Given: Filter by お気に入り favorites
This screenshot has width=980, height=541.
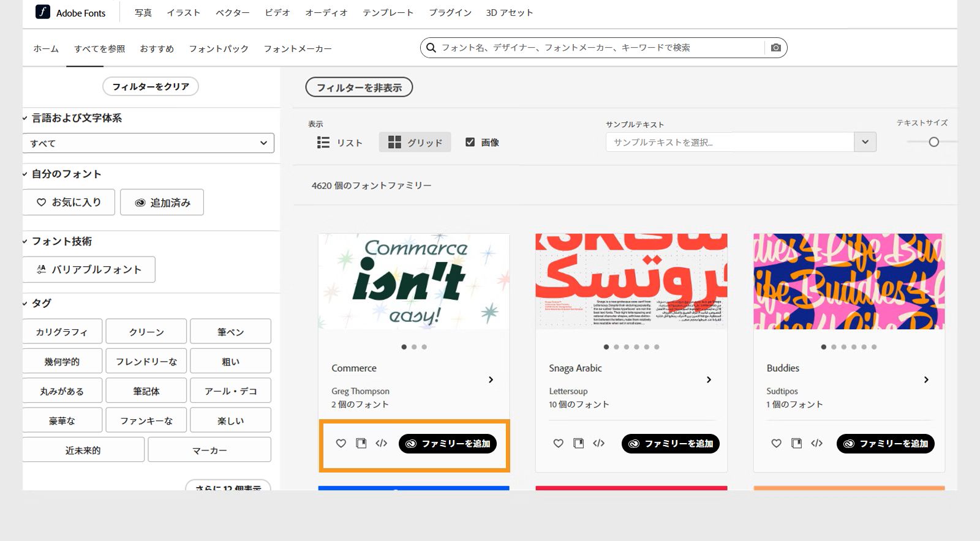Looking at the screenshot, I should pyautogui.click(x=69, y=202).
